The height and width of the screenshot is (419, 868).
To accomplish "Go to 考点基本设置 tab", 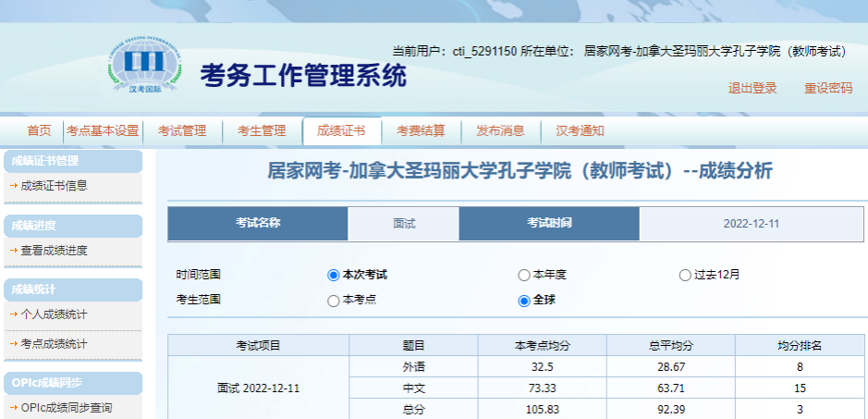I will point(102,131).
